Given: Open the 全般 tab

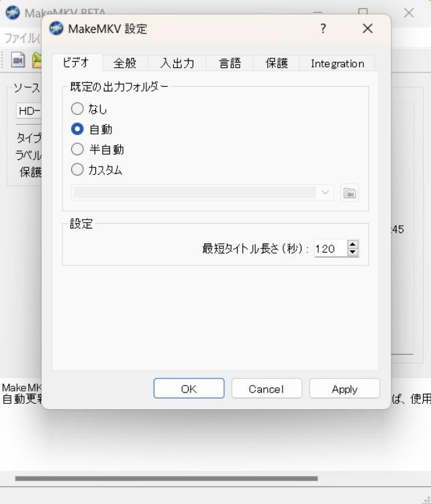Looking at the screenshot, I should pyautogui.click(x=125, y=63).
